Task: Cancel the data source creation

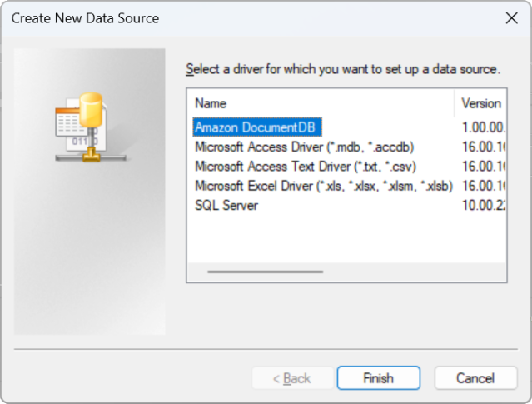Action: point(475,378)
